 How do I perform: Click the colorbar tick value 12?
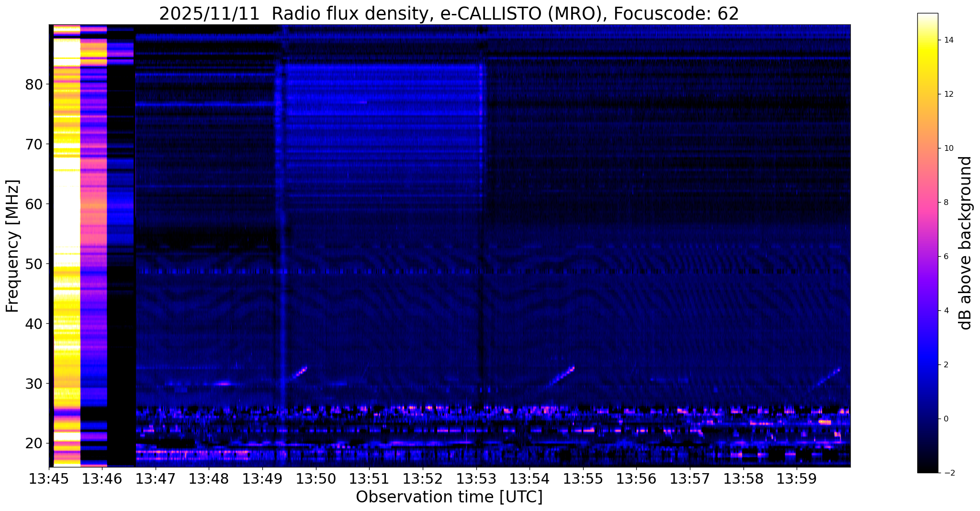click(x=948, y=94)
